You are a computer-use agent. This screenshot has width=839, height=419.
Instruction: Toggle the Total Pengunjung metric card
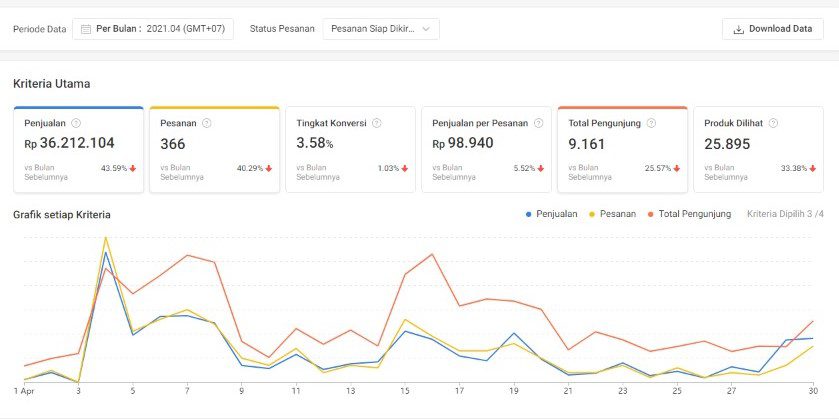pyautogui.click(x=622, y=149)
